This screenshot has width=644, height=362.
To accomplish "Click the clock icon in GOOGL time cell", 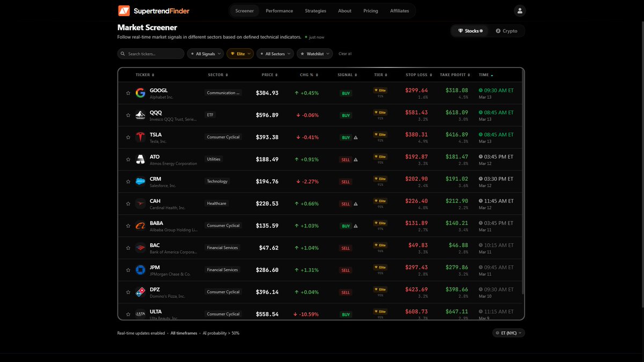I will click(x=481, y=91).
